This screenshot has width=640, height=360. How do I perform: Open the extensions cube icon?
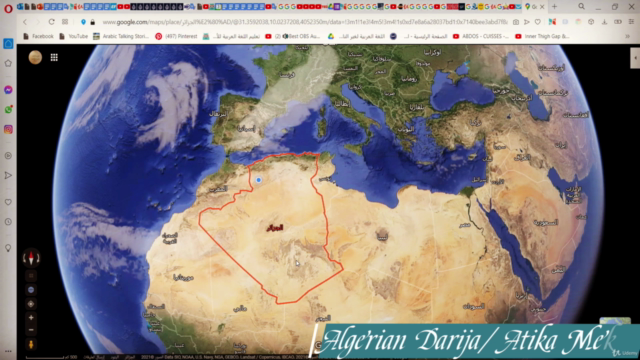[591, 22]
